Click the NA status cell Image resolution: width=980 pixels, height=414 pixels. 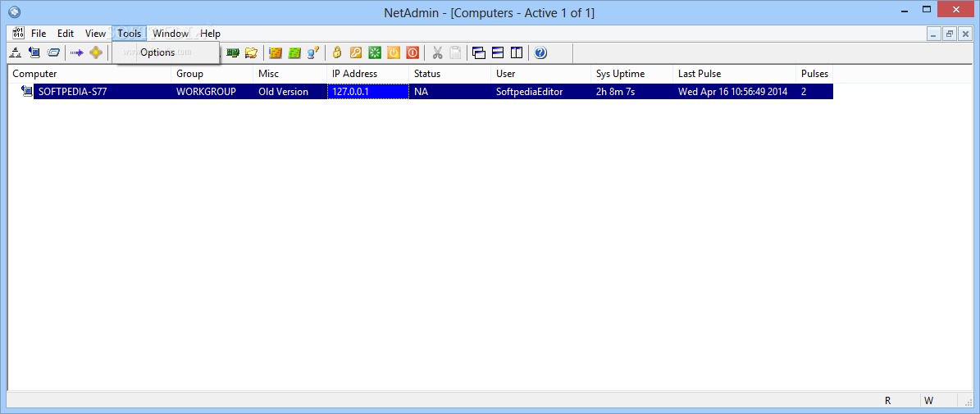pos(450,92)
